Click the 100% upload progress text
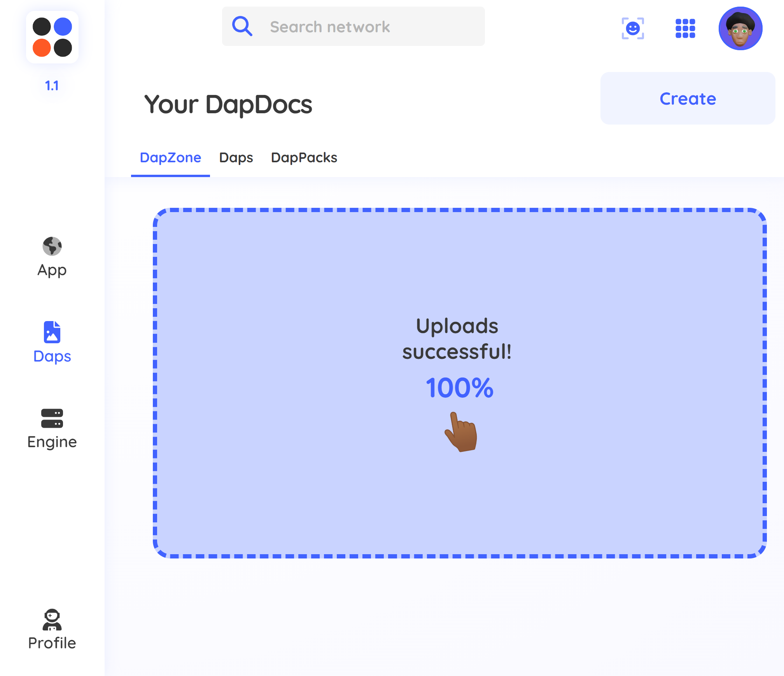The image size is (784, 676). [459, 388]
